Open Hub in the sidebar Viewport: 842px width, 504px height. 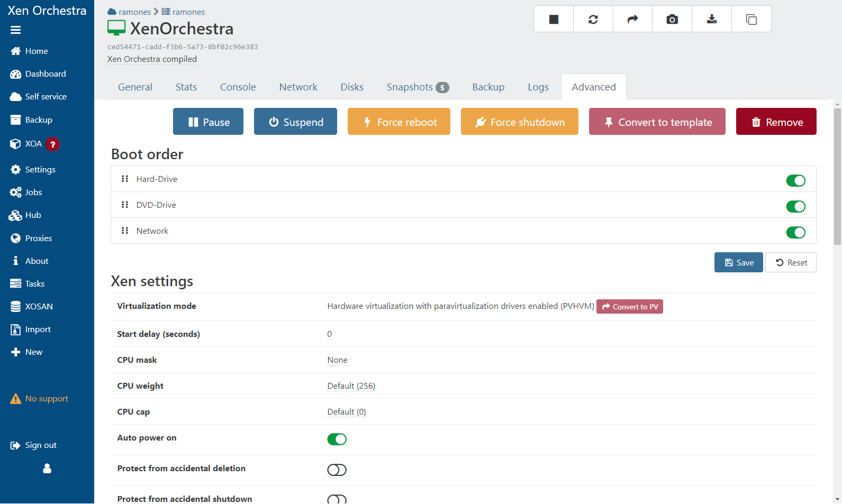(25, 215)
